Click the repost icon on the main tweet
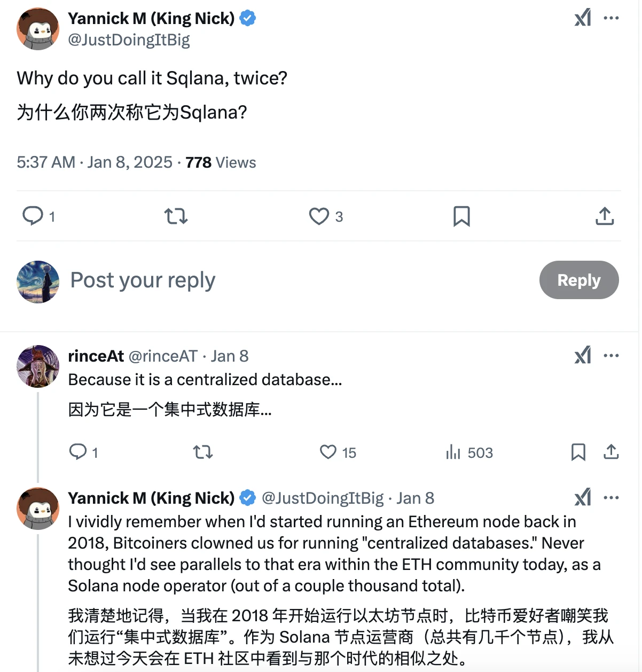The image size is (642, 672). point(176,216)
